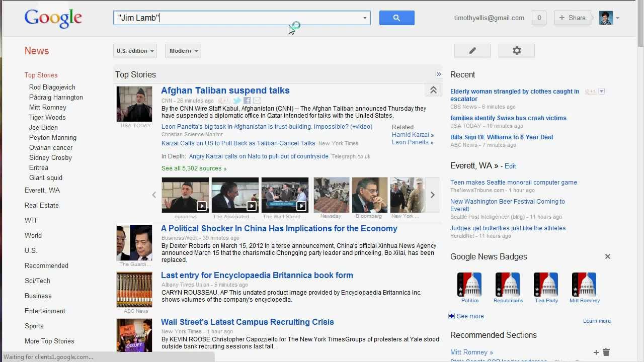The image size is (644, 362).
Task: Open the Entertainment section
Action: (x=45, y=311)
